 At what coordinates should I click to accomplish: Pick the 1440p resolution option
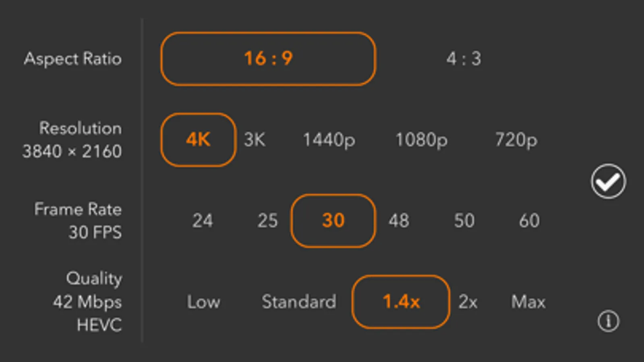click(329, 140)
